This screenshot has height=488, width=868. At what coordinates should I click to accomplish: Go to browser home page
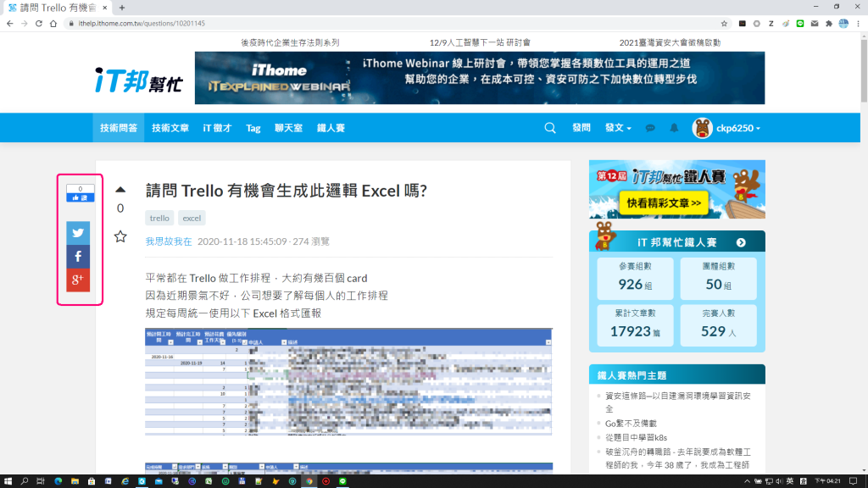(x=53, y=23)
